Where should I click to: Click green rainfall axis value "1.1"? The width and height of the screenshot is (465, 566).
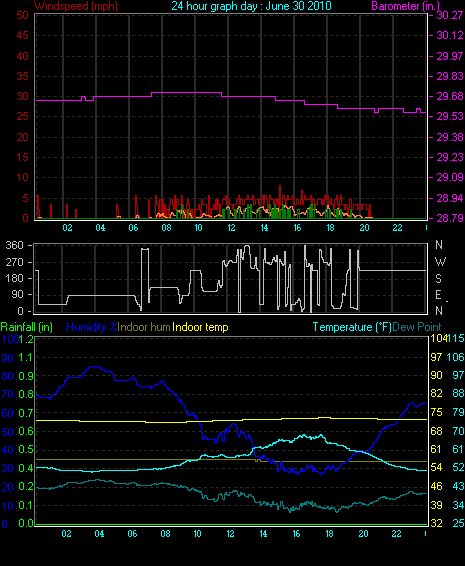26,358
